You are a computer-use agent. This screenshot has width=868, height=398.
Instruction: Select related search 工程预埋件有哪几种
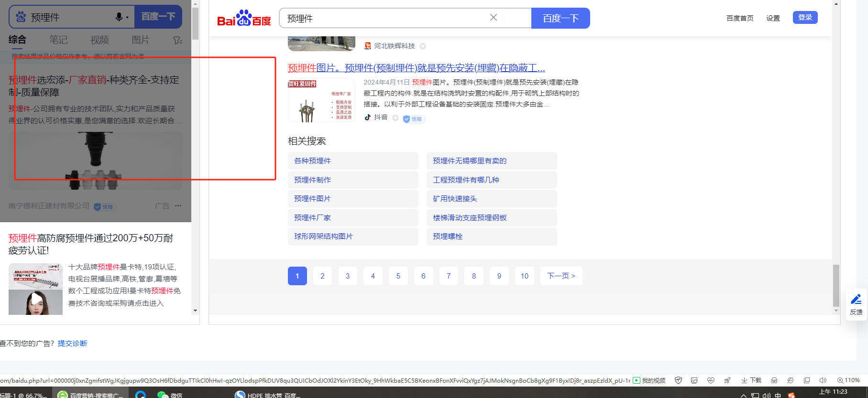[492, 180]
